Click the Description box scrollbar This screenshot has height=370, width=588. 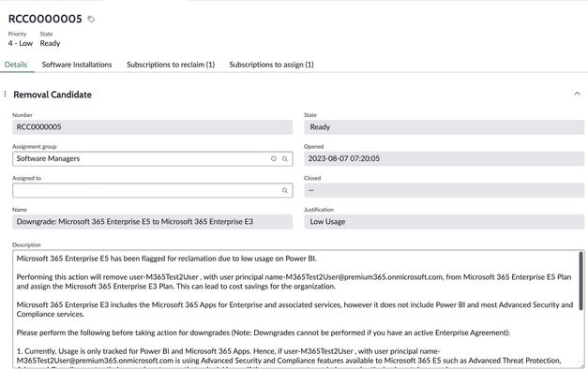click(x=580, y=281)
